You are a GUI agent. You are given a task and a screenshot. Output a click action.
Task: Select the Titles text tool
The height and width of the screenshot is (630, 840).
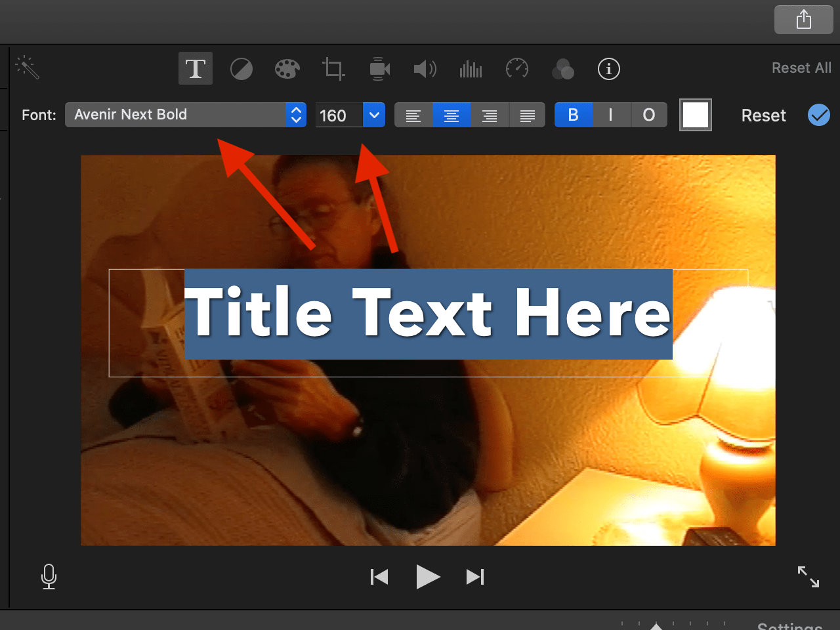click(195, 68)
